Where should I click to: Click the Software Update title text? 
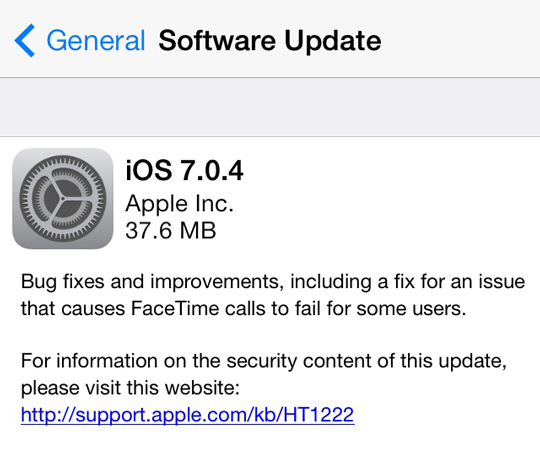tap(270, 41)
